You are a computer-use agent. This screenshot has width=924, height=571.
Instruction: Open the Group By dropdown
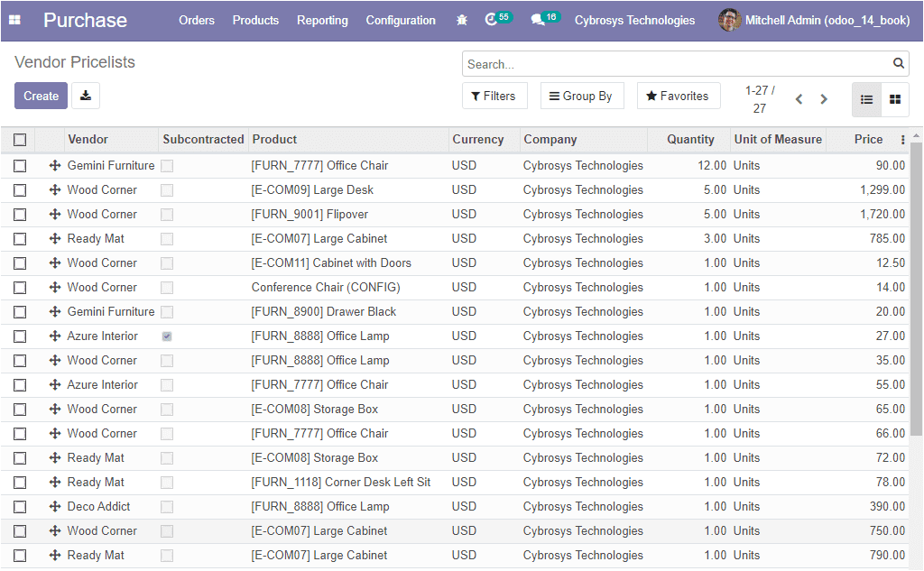point(582,96)
